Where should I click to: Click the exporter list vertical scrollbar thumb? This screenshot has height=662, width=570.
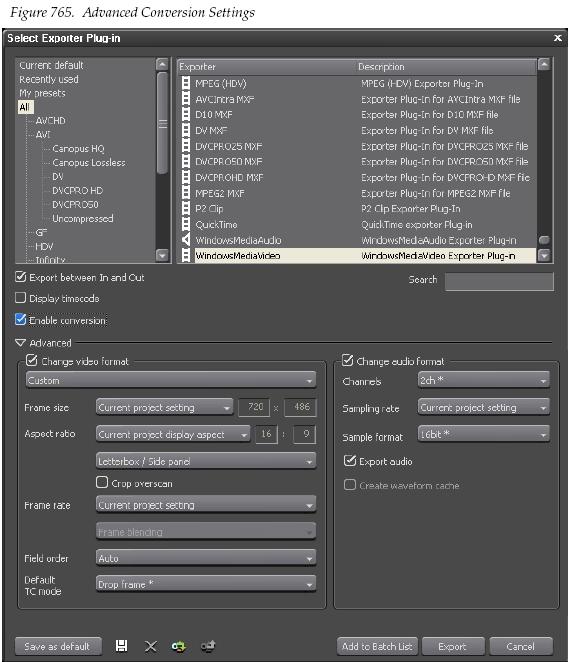point(544,240)
